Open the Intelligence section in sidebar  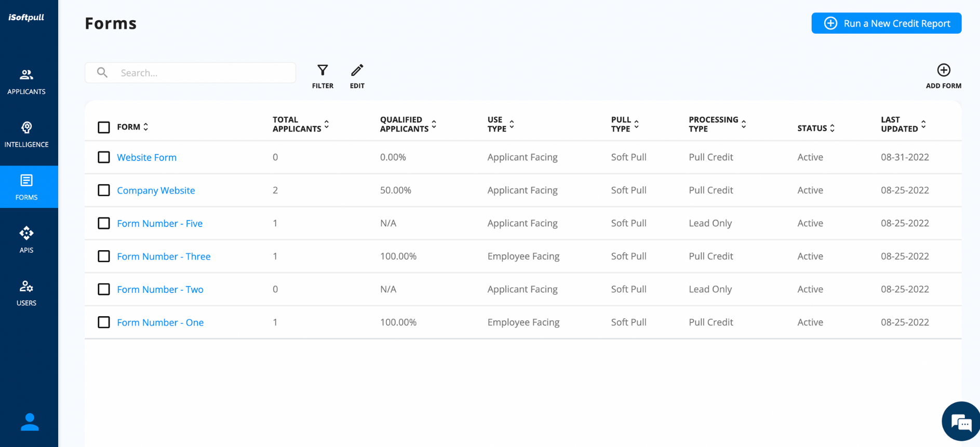26,135
